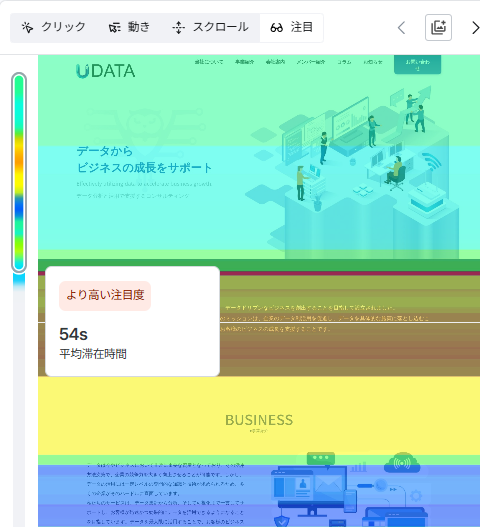This screenshot has height=527, width=480.
Task: Select the スクロール heatmap tab
Action: click(210, 28)
